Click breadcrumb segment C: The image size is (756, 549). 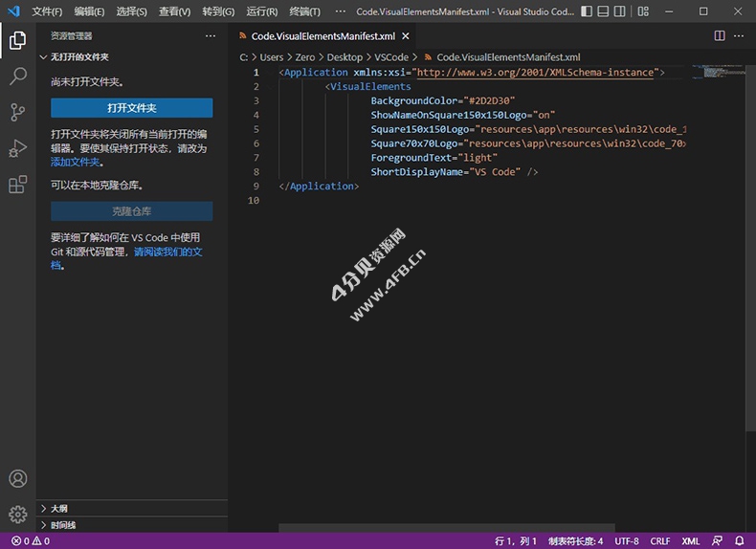tap(243, 57)
